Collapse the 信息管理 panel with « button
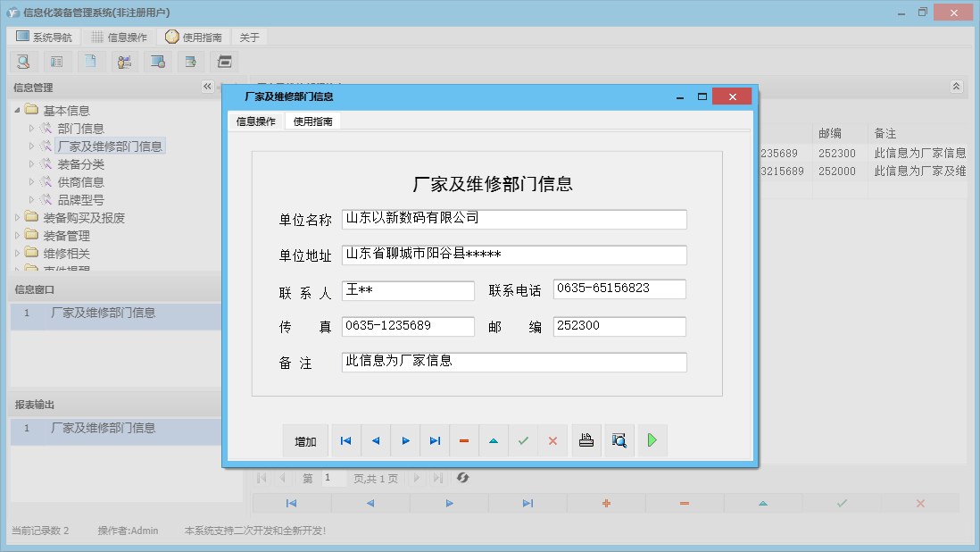This screenshot has height=552, width=980. pyautogui.click(x=207, y=87)
